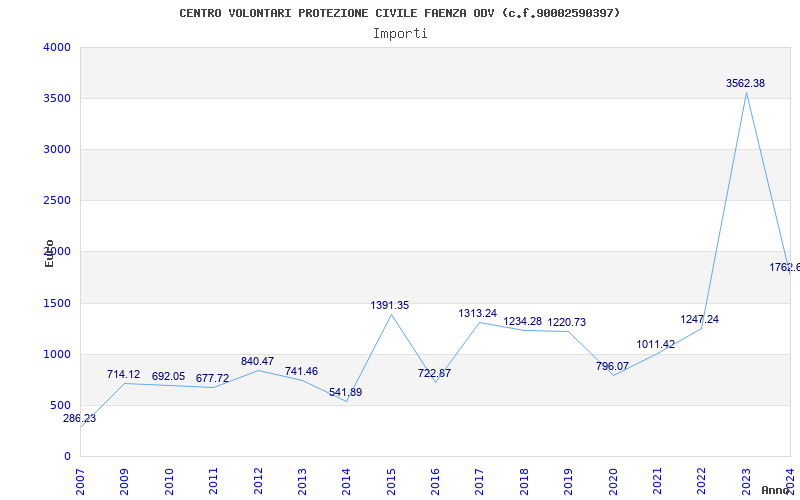Click the 4000 y-axis tick label
The width and height of the screenshot is (800, 500).
pyautogui.click(x=57, y=47)
